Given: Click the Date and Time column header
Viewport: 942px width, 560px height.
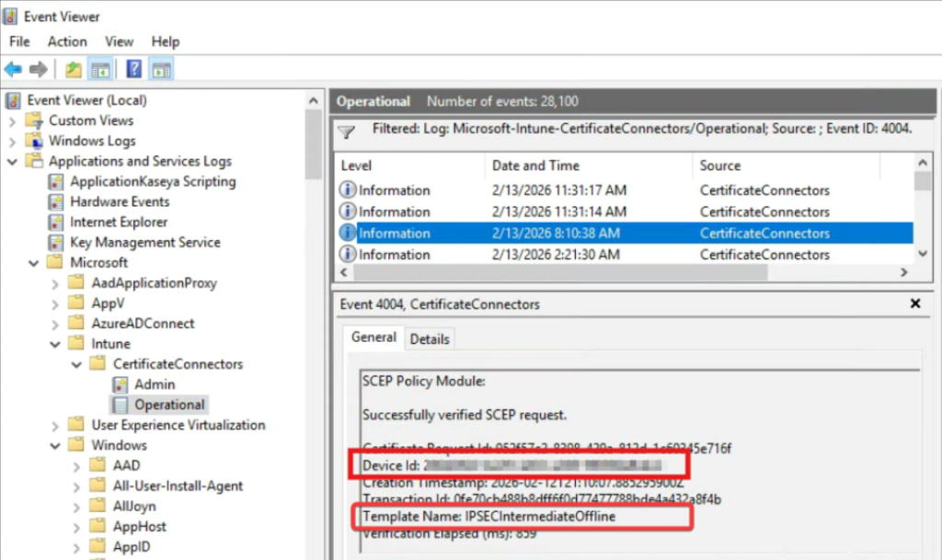Looking at the screenshot, I should (535, 166).
